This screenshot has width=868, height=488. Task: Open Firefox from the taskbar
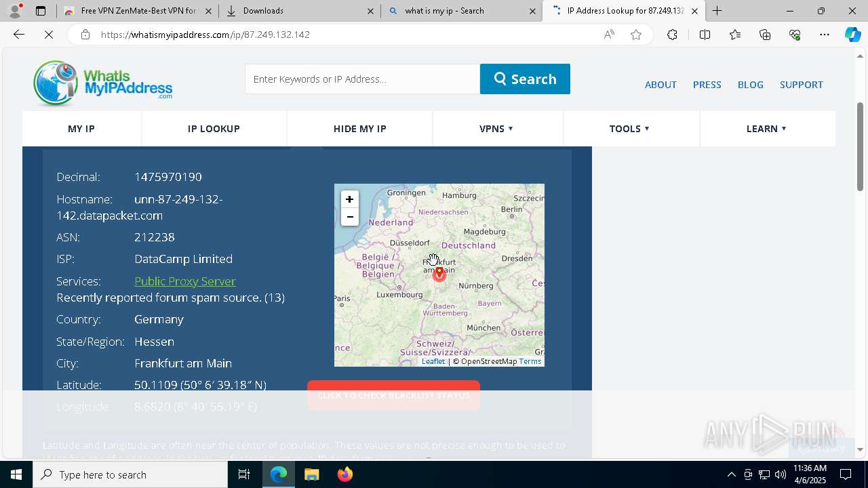pos(345,474)
